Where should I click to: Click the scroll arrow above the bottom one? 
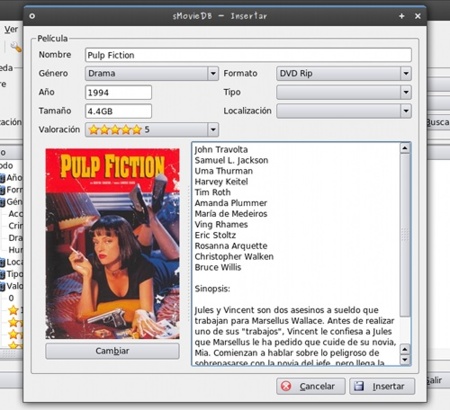[x=405, y=350]
